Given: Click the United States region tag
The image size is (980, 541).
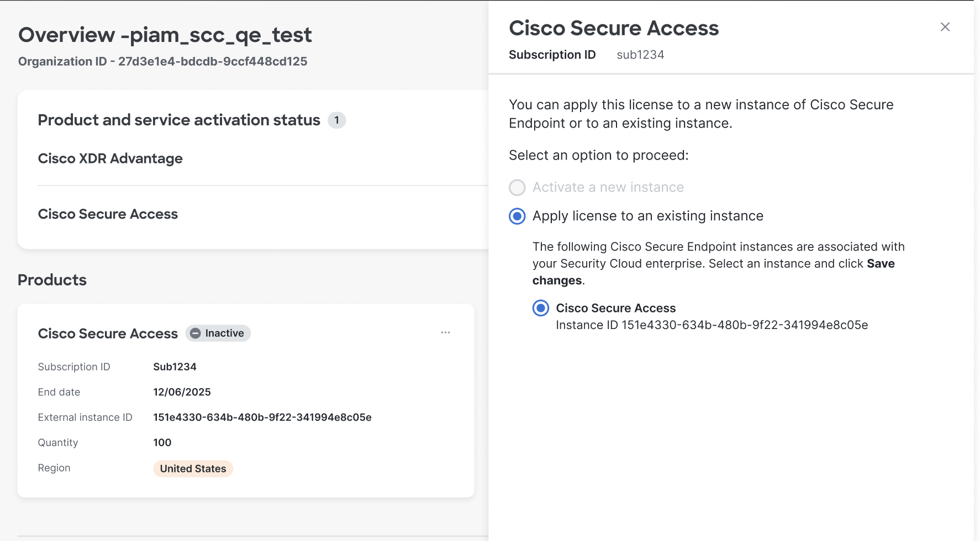Looking at the screenshot, I should click(x=193, y=469).
